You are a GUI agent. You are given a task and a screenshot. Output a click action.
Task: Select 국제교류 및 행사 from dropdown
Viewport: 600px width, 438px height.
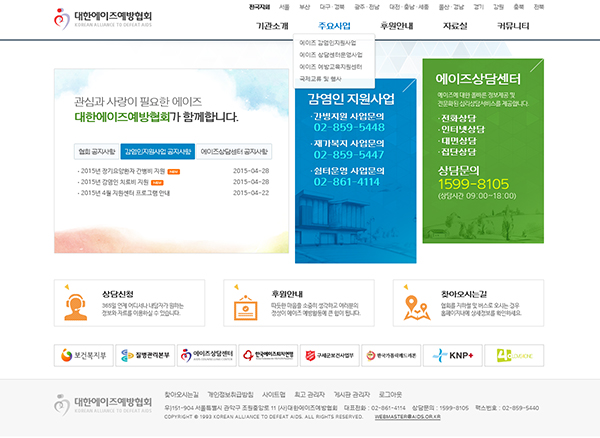(x=318, y=77)
